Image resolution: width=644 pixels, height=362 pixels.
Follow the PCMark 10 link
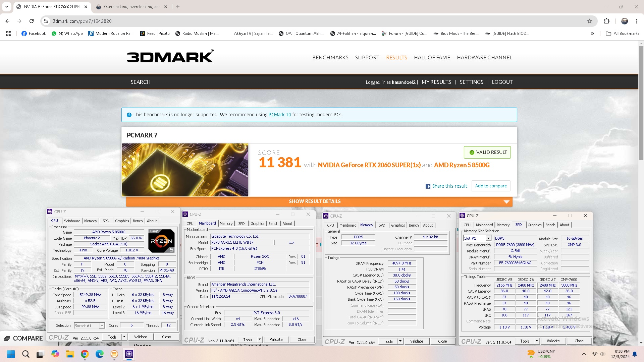pos(280,115)
